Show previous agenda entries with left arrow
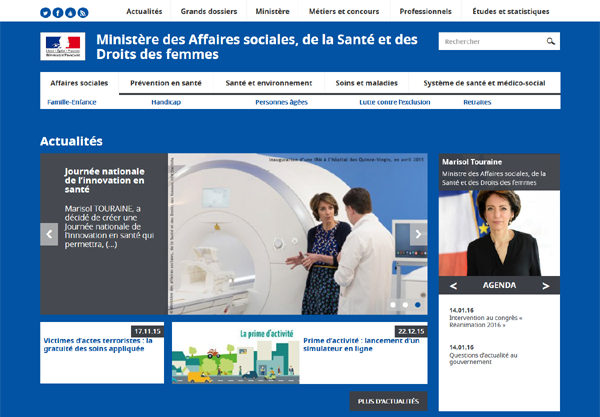The image size is (600, 417). 453,286
